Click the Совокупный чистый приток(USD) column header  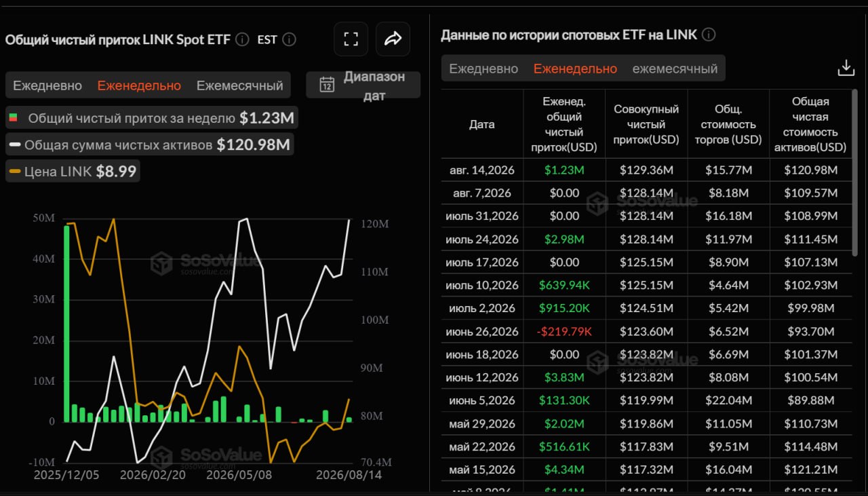point(646,124)
